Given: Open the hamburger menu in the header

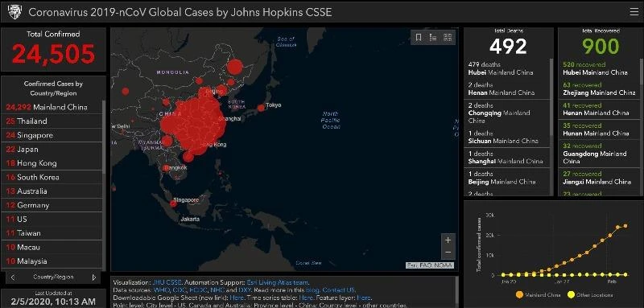Looking at the screenshot, I should point(634,12).
